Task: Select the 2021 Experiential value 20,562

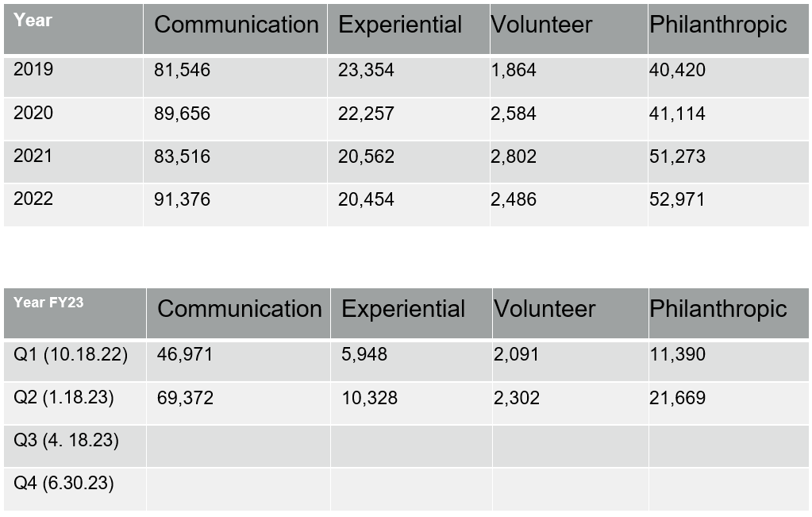Action: [366, 156]
